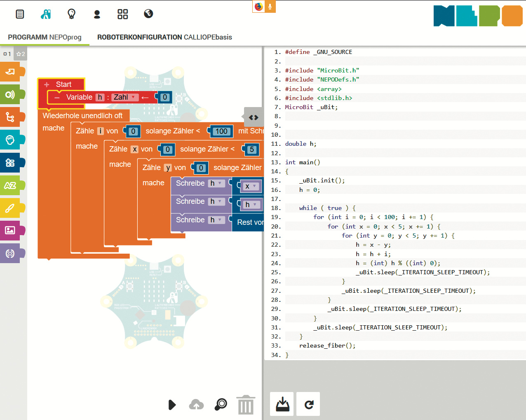Toggle expert level 2 toolbox

coord(21,54)
